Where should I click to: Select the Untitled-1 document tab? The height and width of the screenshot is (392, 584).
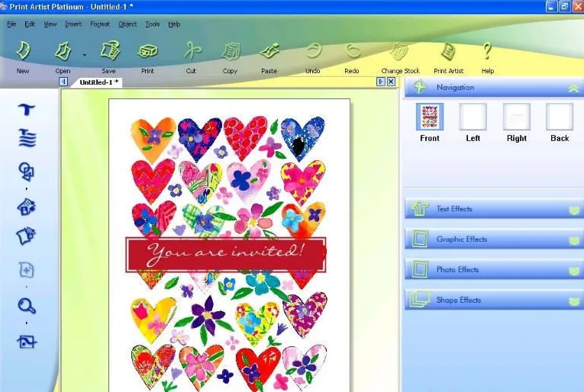click(98, 82)
